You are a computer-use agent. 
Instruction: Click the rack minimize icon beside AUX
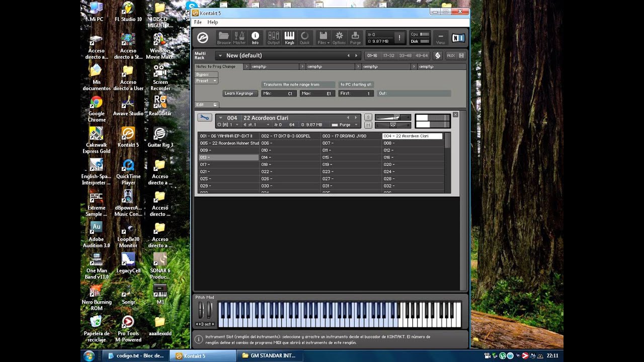pyautogui.click(x=461, y=55)
